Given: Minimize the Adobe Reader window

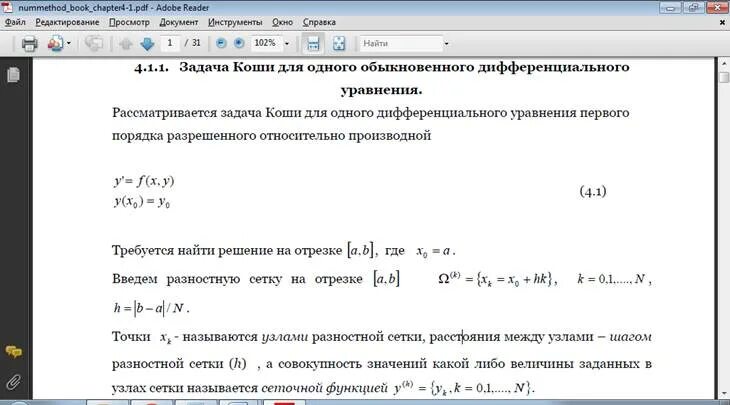Looking at the screenshot, I should click(670, 7).
